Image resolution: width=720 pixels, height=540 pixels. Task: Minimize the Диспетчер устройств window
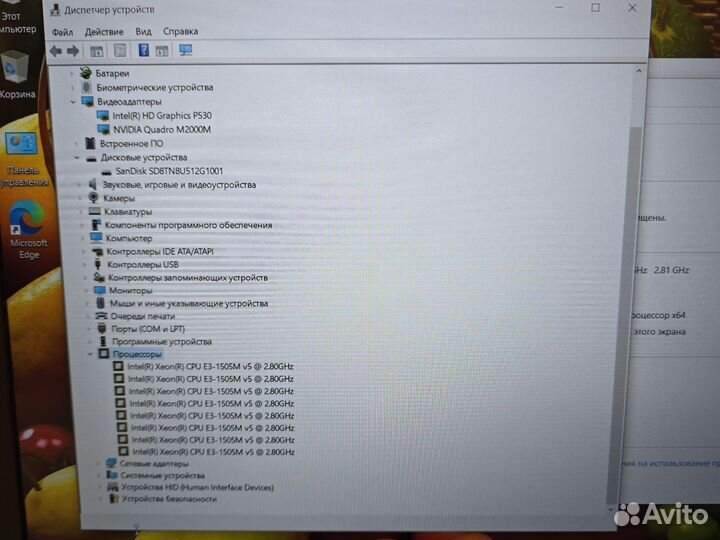coord(559,7)
